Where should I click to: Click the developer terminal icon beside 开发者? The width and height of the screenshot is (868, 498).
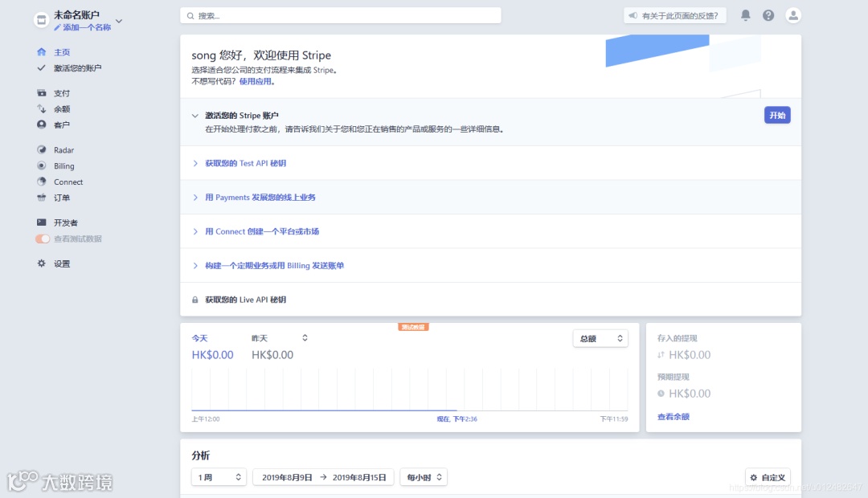pyautogui.click(x=42, y=222)
